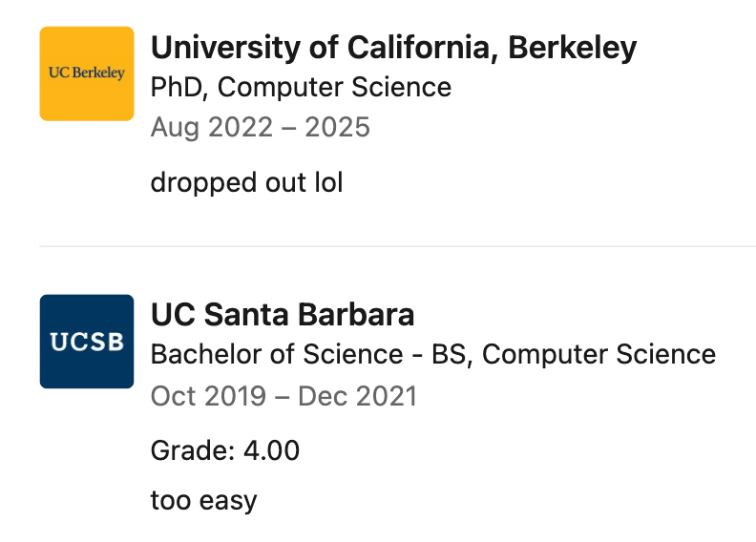Click the "dropped out lol" description
The height and width of the screenshot is (542, 756).
click(246, 182)
